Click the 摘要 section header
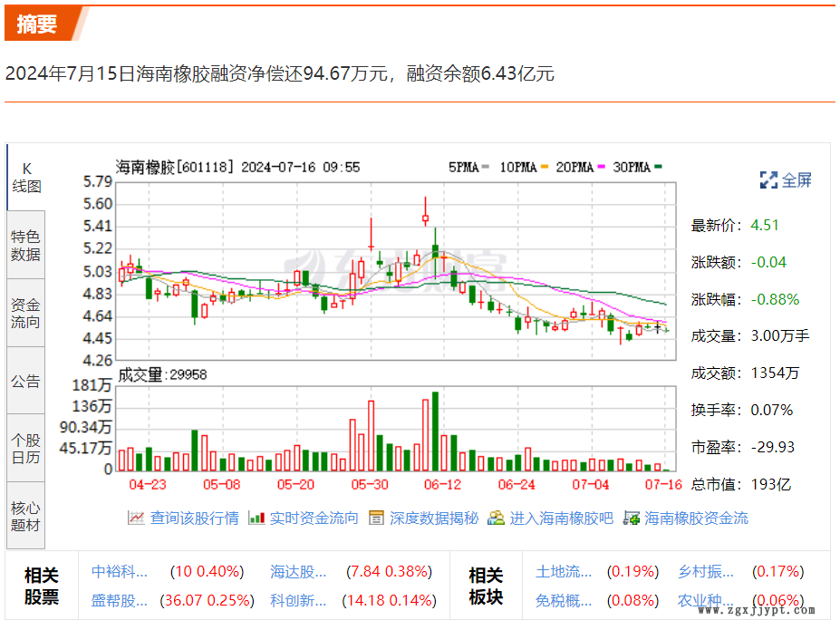 pyautogui.click(x=36, y=24)
